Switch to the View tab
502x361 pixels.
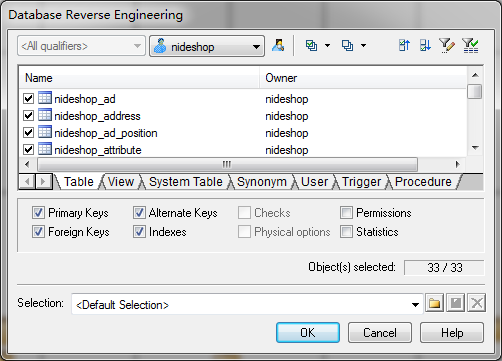121,182
